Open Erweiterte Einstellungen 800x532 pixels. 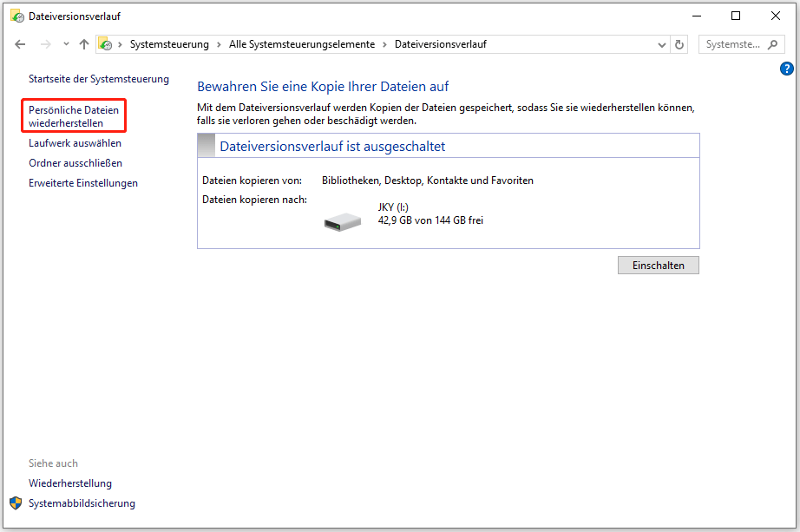[83, 183]
